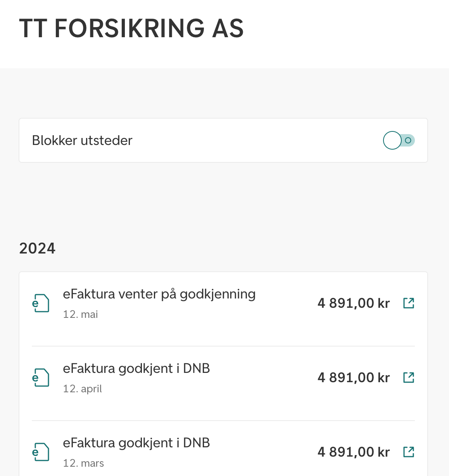Click the 4 891,00 kr amount for april
449x476 pixels.
353,378
